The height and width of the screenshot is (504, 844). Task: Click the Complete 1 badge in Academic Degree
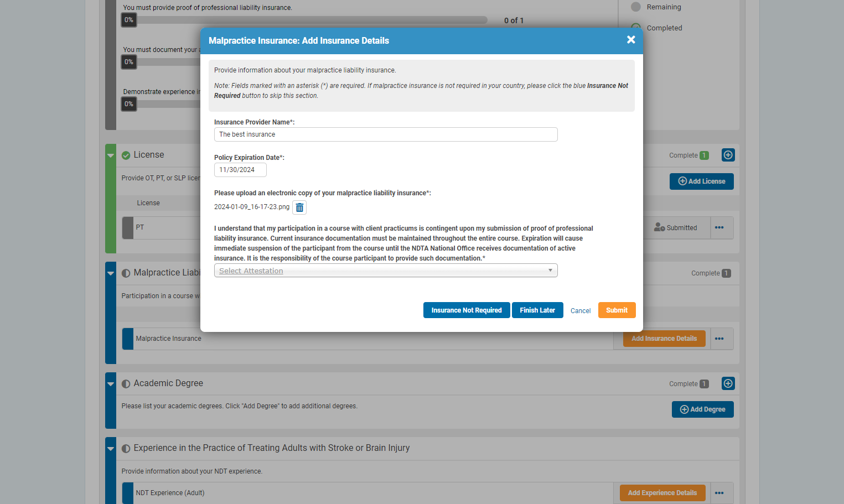coord(704,384)
